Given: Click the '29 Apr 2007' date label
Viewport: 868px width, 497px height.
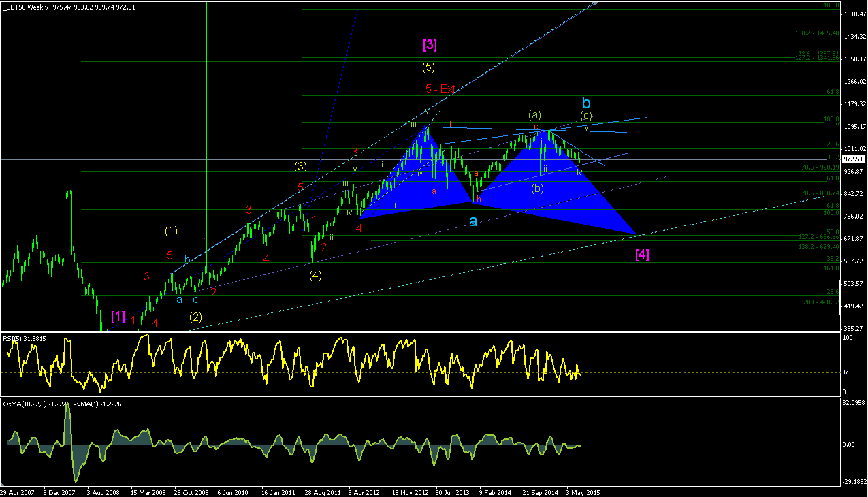Looking at the screenshot, I should [x=16, y=492].
